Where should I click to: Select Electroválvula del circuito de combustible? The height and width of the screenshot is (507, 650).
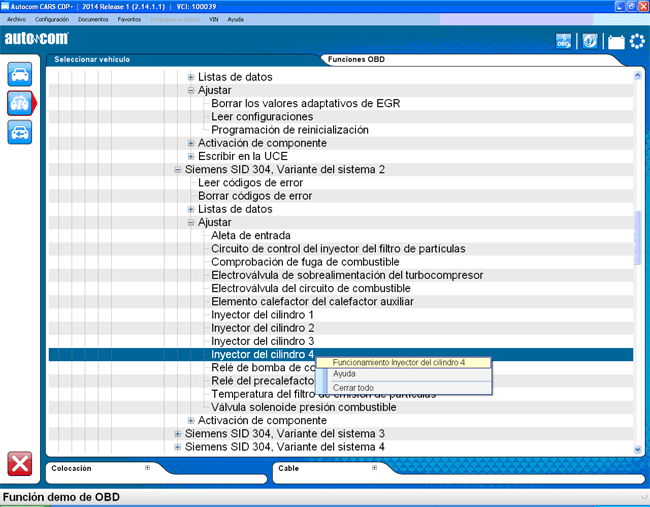(311, 289)
